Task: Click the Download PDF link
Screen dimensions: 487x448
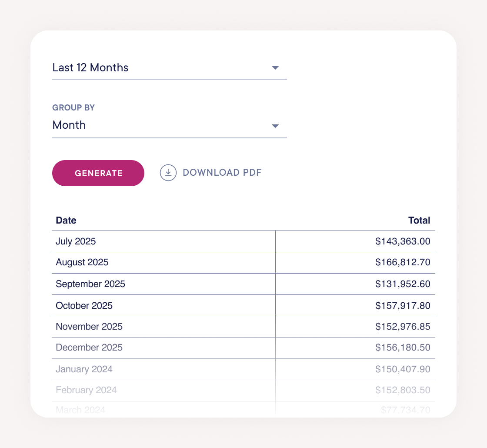Action: [x=222, y=172]
